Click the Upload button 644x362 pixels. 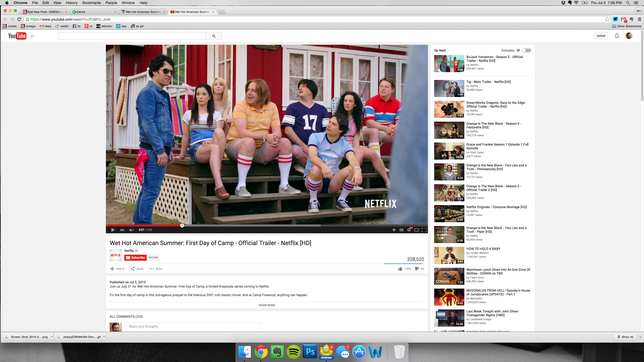click(601, 36)
